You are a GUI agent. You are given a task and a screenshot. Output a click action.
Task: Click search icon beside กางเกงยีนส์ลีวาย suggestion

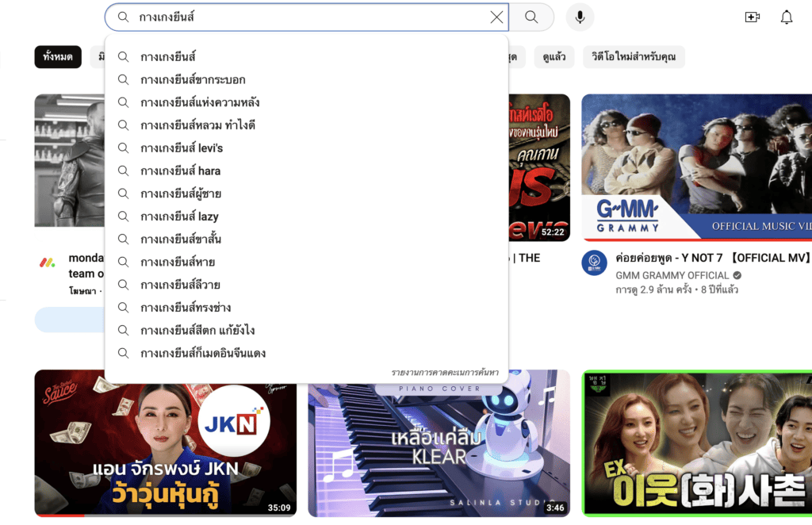[123, 285]
